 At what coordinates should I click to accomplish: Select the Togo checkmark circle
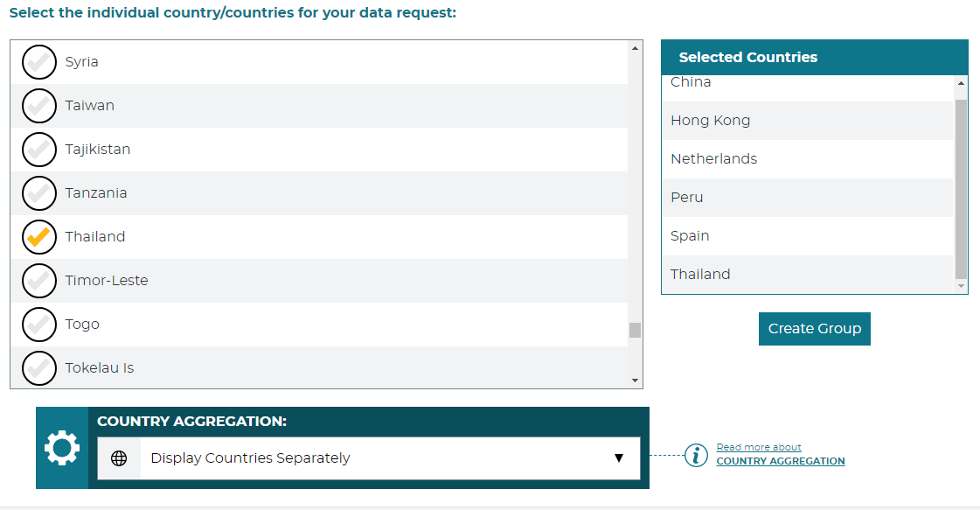(x=38, y=325)
